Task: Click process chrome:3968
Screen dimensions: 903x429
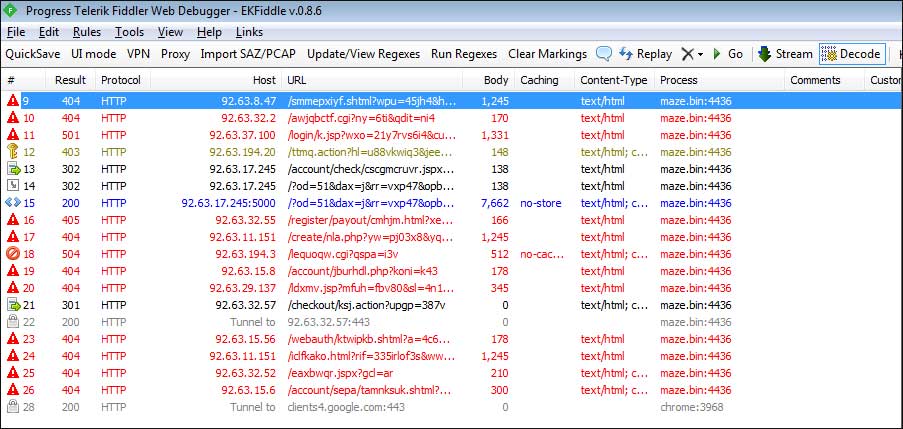Action: [x=692, y=407]
